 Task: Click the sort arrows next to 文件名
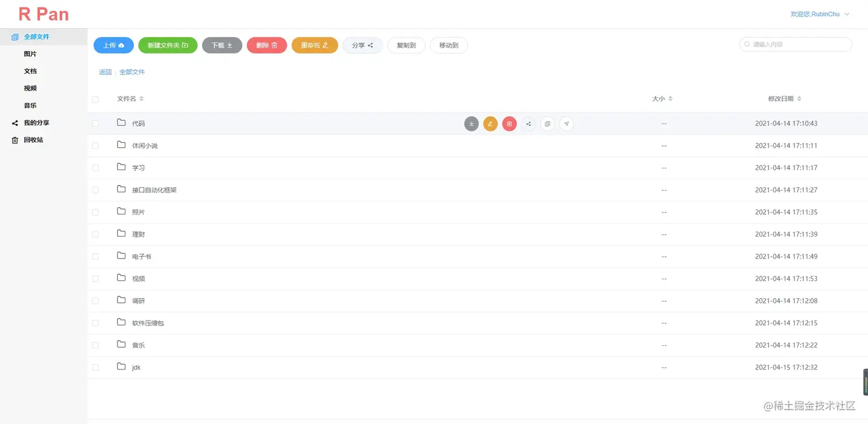click(x=141, y=99)
